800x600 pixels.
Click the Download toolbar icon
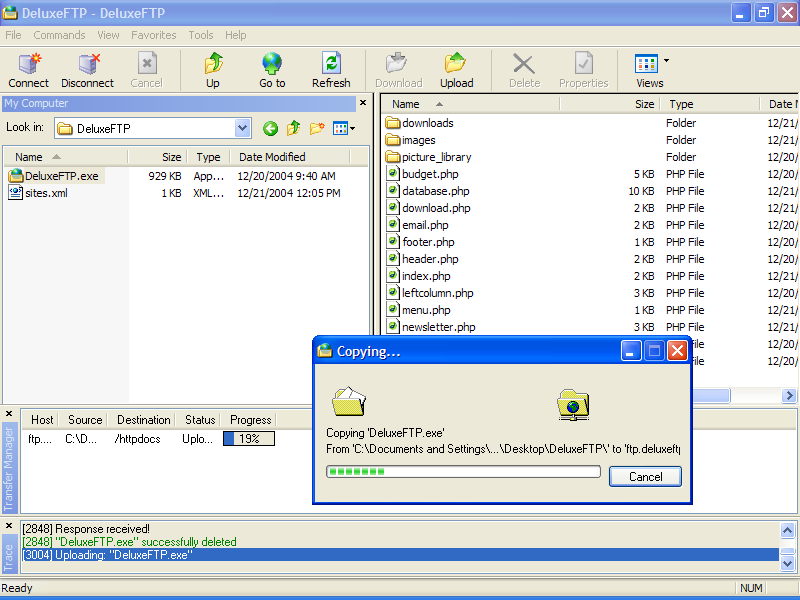[396, 64]
